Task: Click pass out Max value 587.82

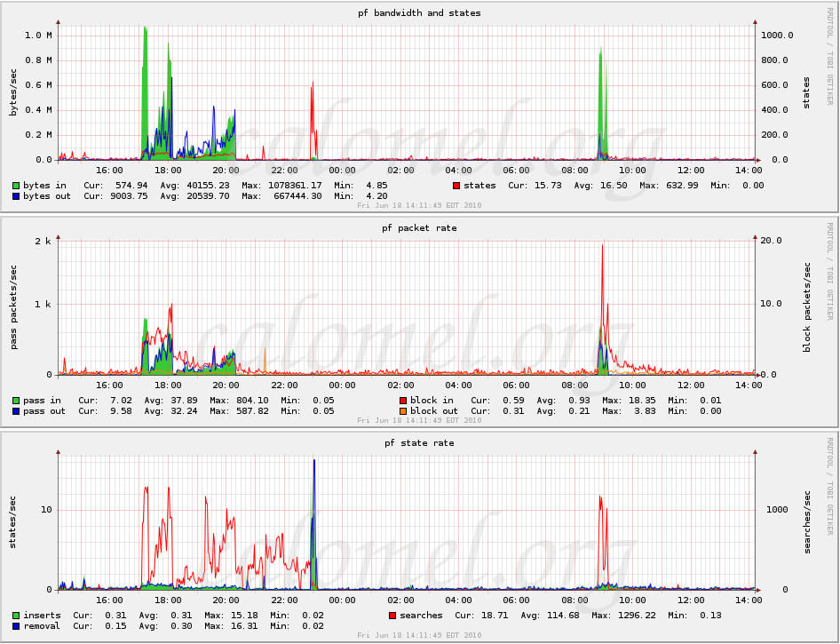Action: [252, 411]
